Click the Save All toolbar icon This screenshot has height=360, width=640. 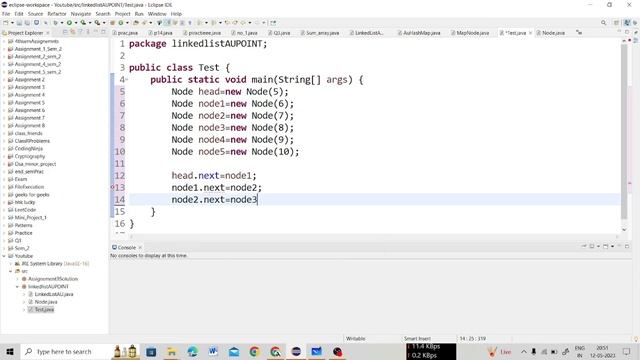[27, 23]
